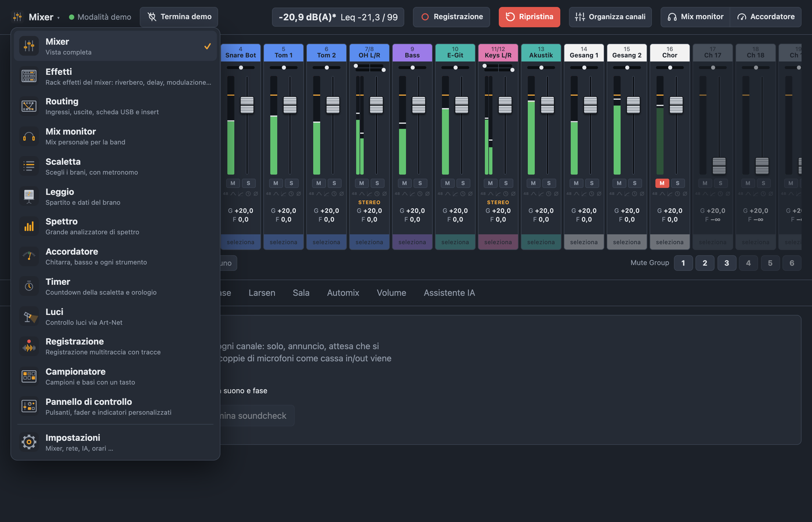Click the Snare Bot pan knob
This screenshot has width=812, height=522.
241,68
